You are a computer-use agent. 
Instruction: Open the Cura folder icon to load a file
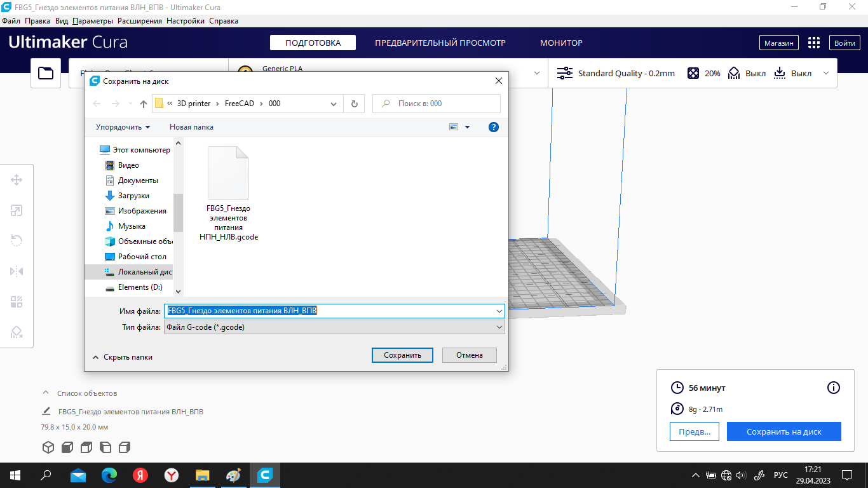tap(46, 73)
